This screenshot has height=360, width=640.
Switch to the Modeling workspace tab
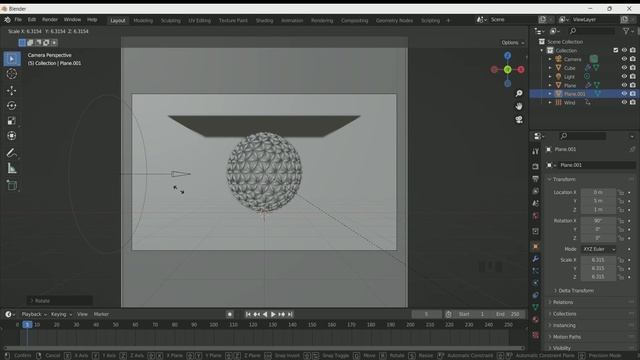[x=143, y=20]
